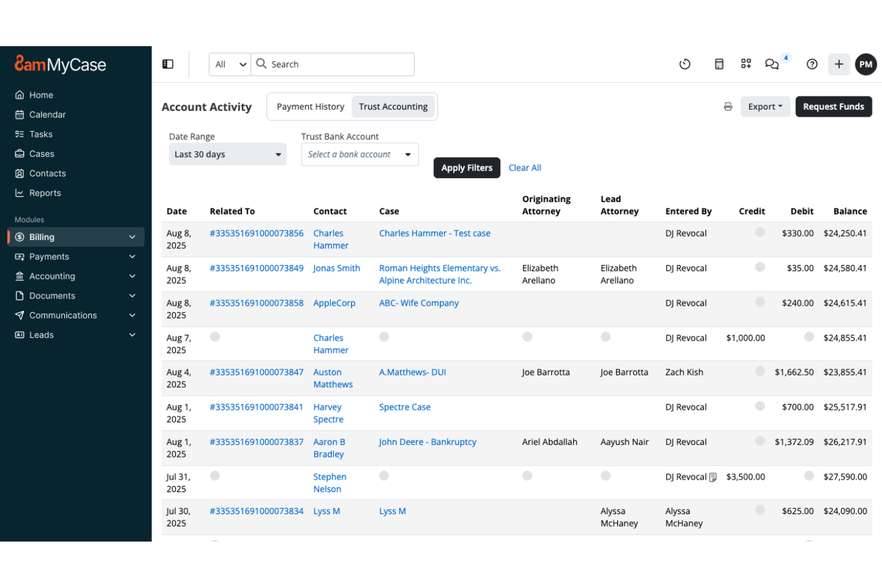Open contact Aaron B Bradley
Viewport: 882px width, 588px height.
point(330,448)
